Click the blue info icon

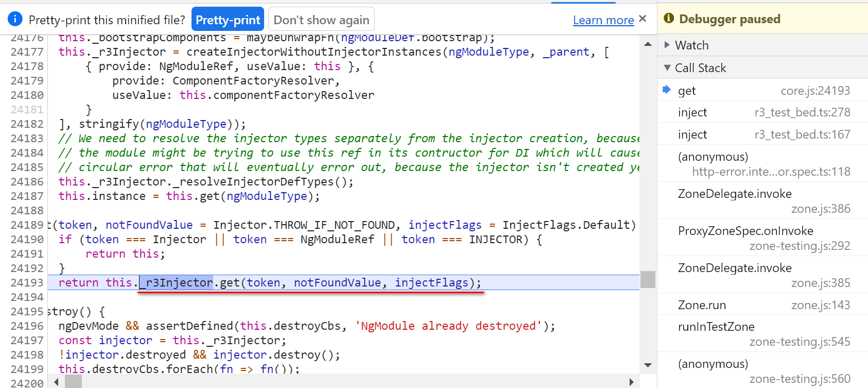coord(15,19)
